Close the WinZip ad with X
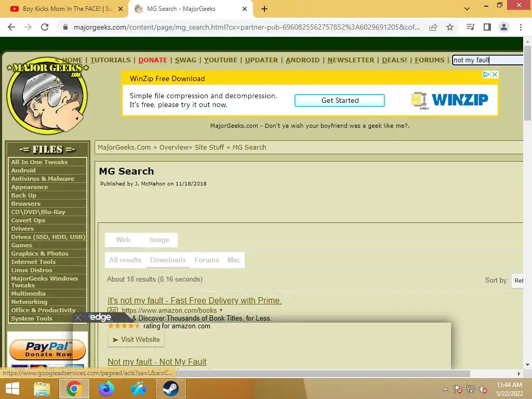 pyautogui.click(x=495, y=74)
